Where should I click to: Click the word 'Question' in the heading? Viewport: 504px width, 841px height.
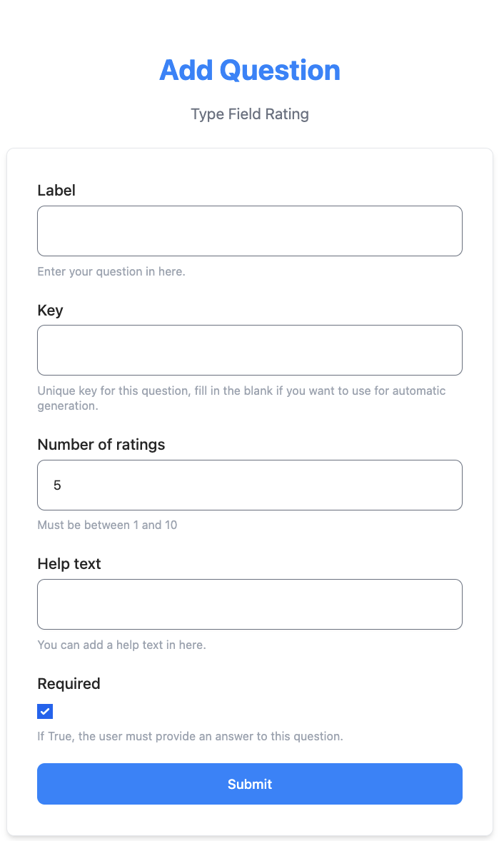click(x=280, y=70)
